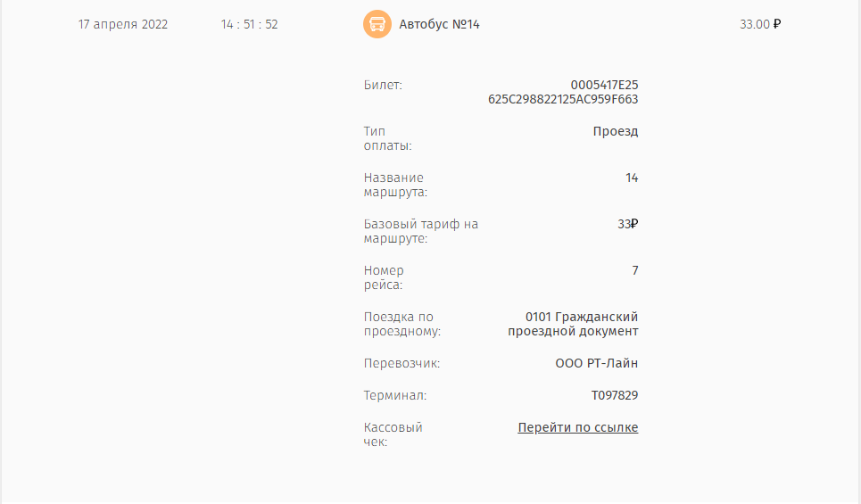The height and width of the screenshot is (504, 861).
Task: Click the 33.00 ₽ fare amount
Action: point(760,24)
